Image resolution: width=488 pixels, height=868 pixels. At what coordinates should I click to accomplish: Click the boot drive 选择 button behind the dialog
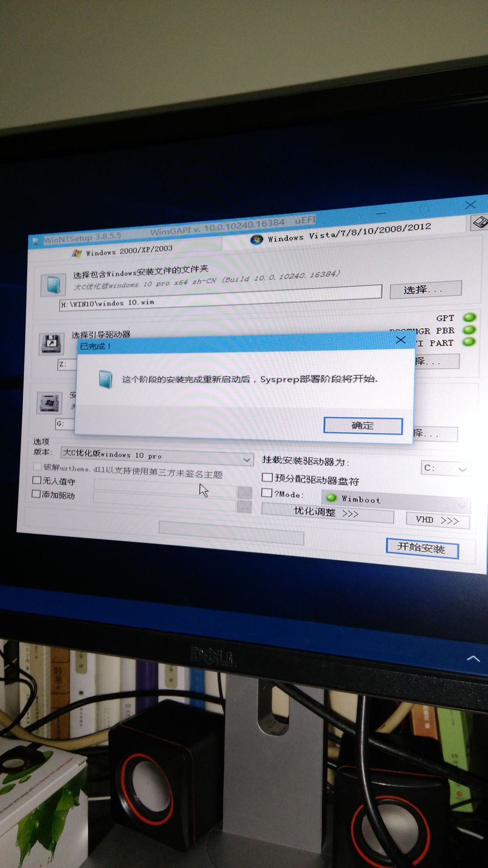click(436, 361)
